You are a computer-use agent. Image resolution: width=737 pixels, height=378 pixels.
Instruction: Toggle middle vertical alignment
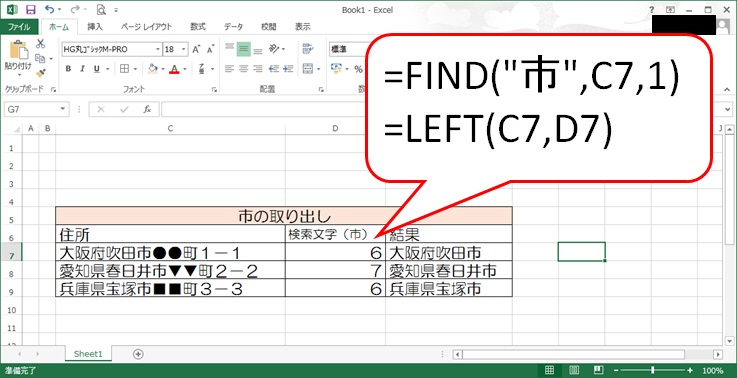click(x=243, y=48)
